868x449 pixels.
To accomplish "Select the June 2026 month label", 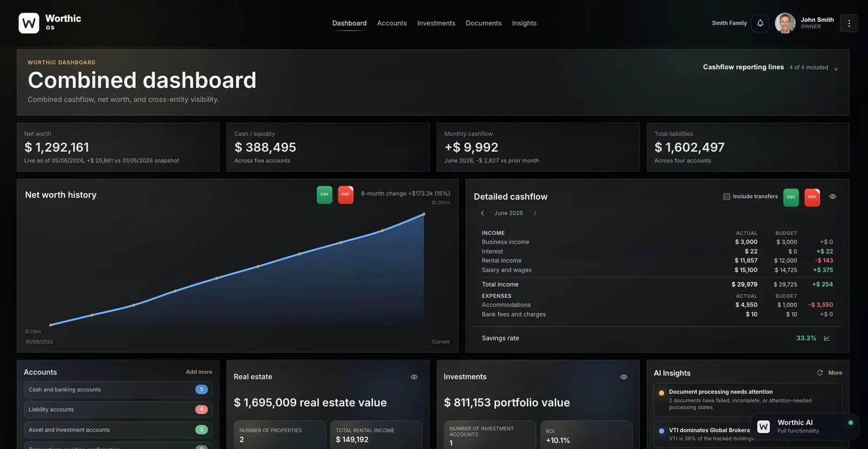I will [508, 213].
